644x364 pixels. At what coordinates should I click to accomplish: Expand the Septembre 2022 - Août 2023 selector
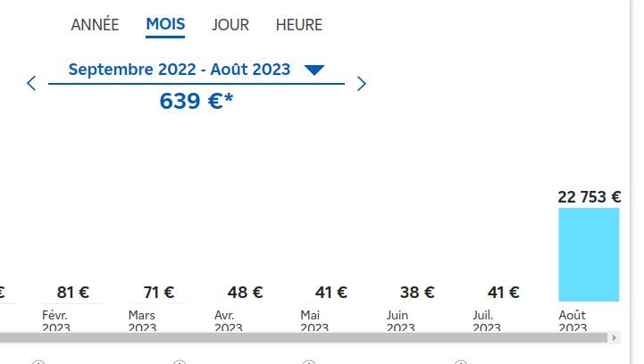coord(179,70)
